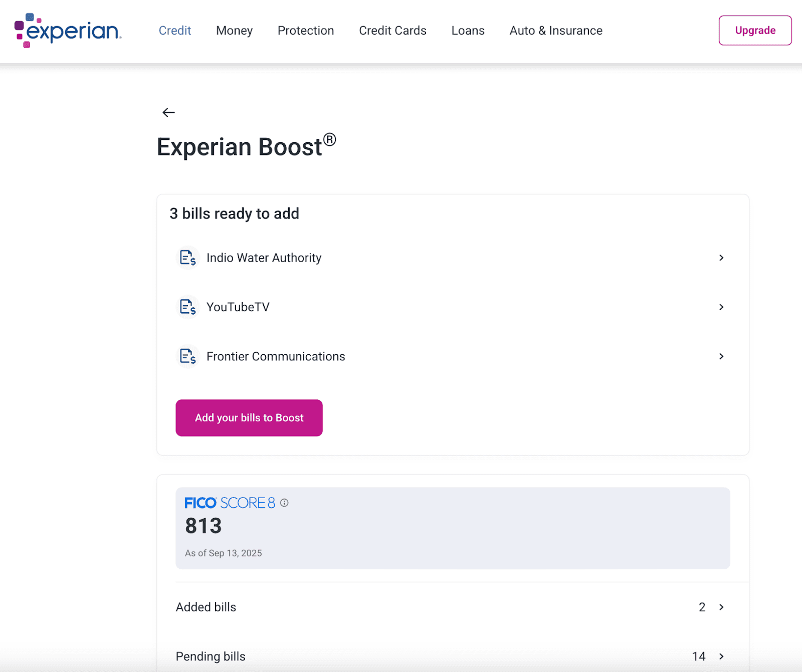The image size is (802, 672).
Task: Select Protection in the navigation
Action: (x=306, y=31)
